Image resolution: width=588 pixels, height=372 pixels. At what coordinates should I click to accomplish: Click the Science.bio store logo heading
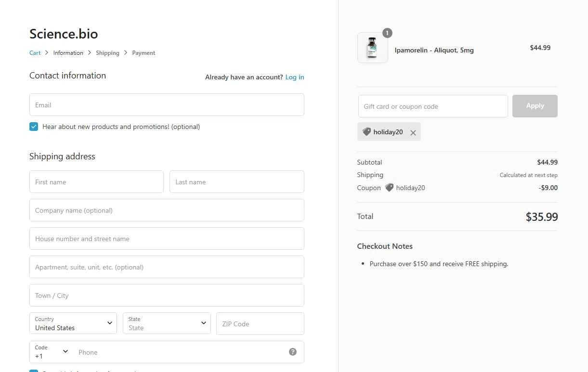[64, 34]
